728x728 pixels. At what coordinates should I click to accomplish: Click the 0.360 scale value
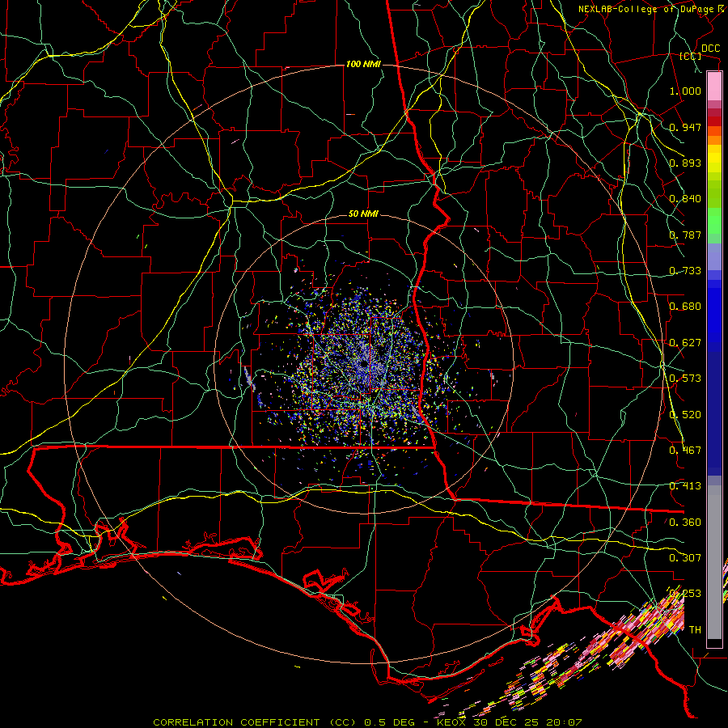point(685,523)
